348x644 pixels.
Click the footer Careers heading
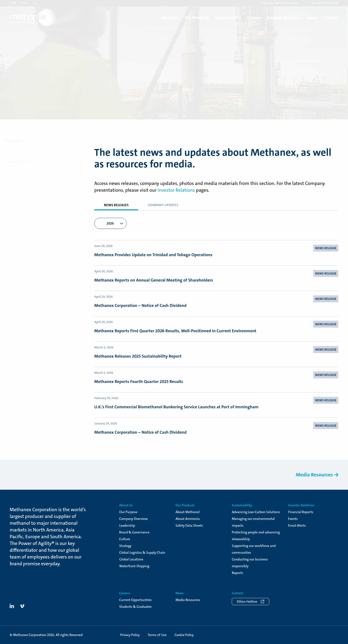tap(125, 593)
